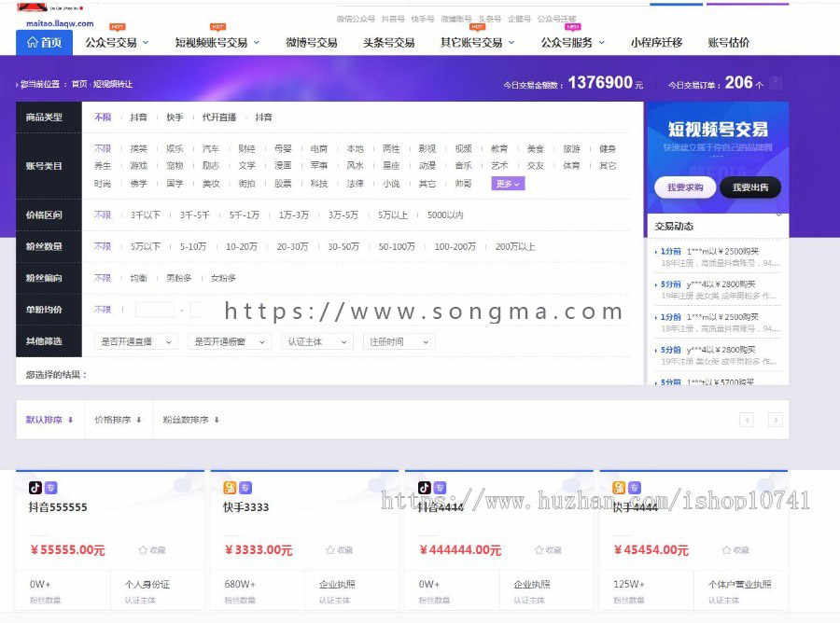Choose 女粉多 fan preference
The image size is (840, 623).
pyautogui.click(x=223, y=278)
